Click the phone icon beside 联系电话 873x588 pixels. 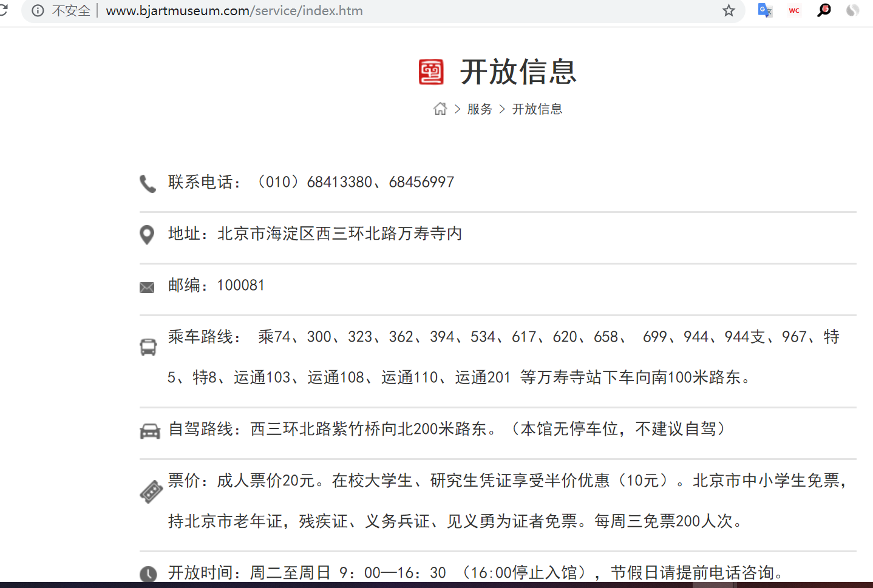pos(148,183)
